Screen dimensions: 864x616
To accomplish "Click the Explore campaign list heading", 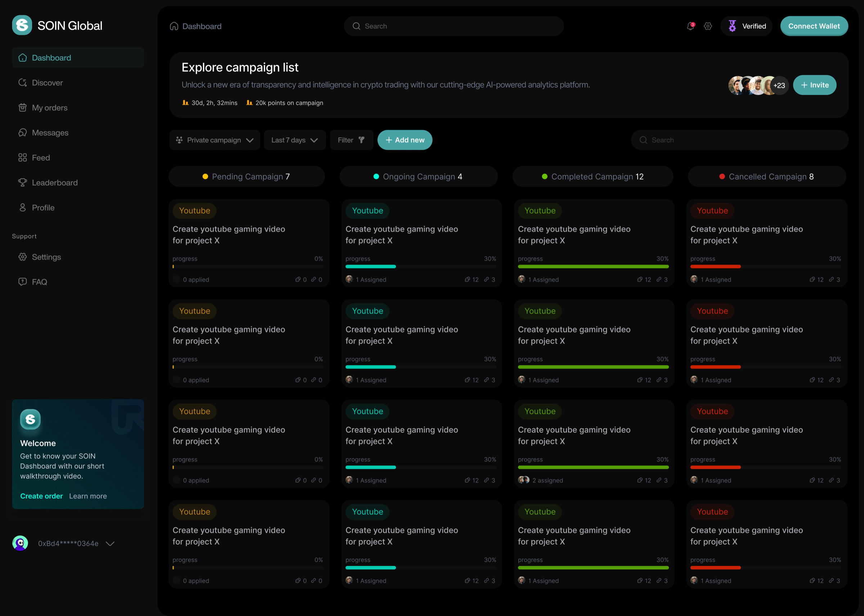I will tap(240, 67).
